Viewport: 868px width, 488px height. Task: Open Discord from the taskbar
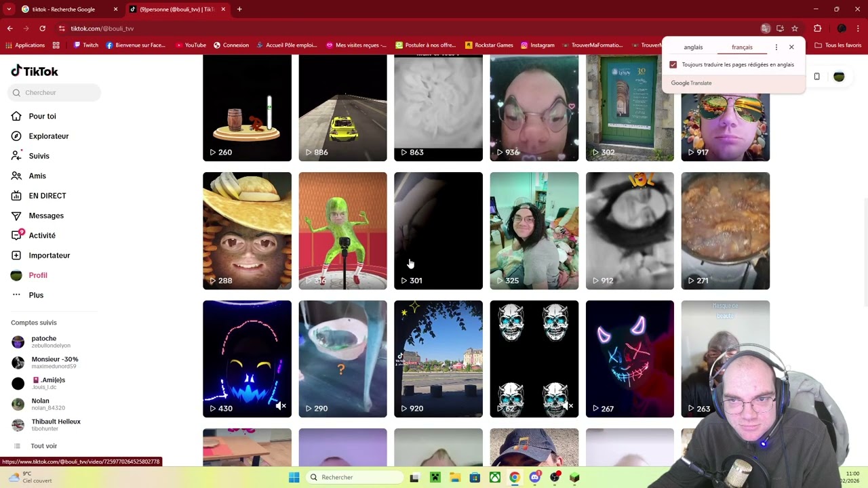coord(535,477)
